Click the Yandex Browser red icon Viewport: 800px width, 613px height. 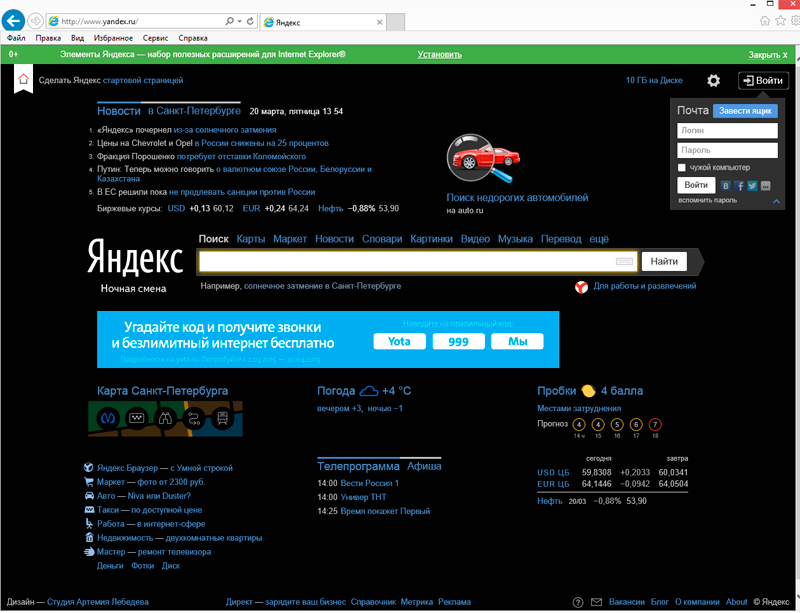click(x=581, y=287)
